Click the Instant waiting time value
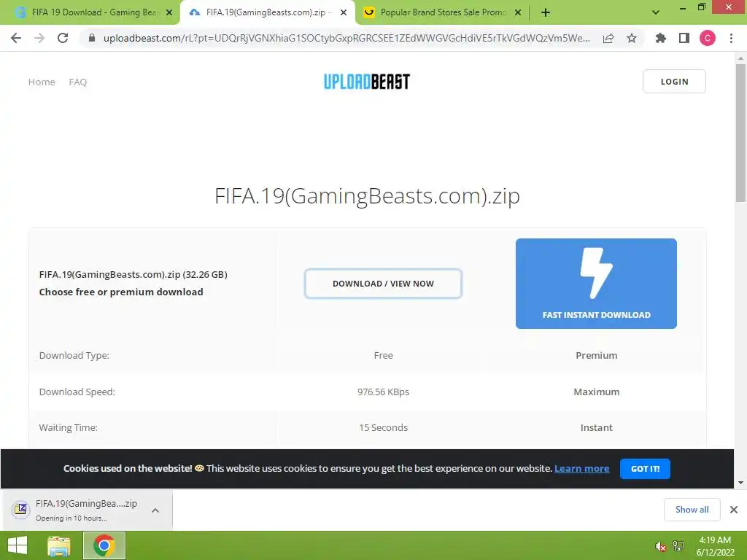747x560 pixels. click(596, 427)
